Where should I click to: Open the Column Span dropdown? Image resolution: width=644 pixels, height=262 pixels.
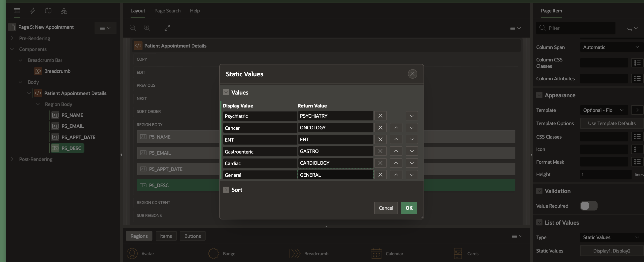pos(611,47)
